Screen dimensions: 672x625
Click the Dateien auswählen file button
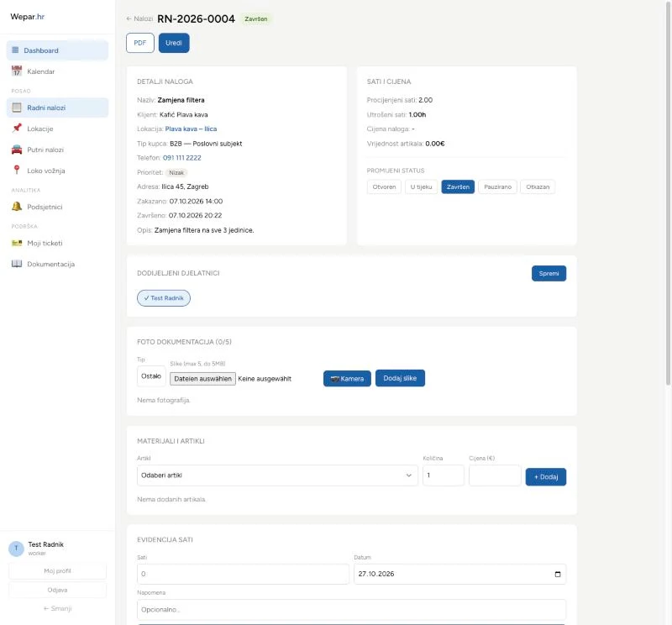click(202, 379)
